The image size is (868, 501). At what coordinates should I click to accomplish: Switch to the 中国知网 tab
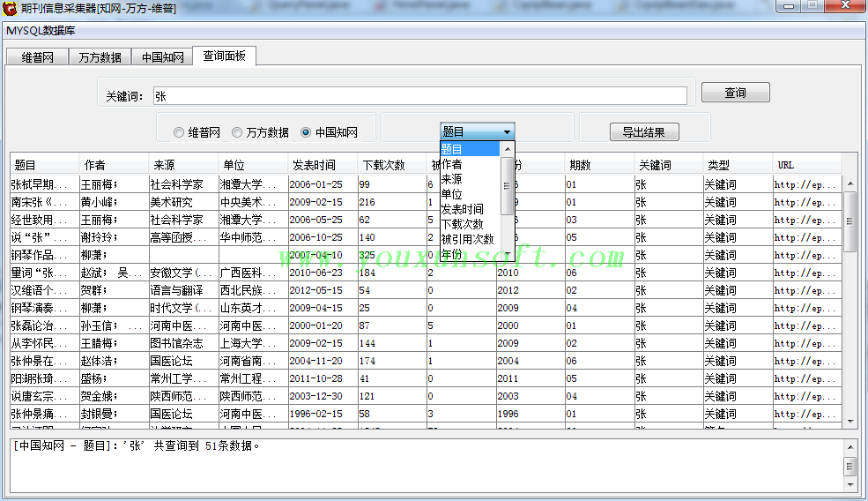tap(162, 57)
